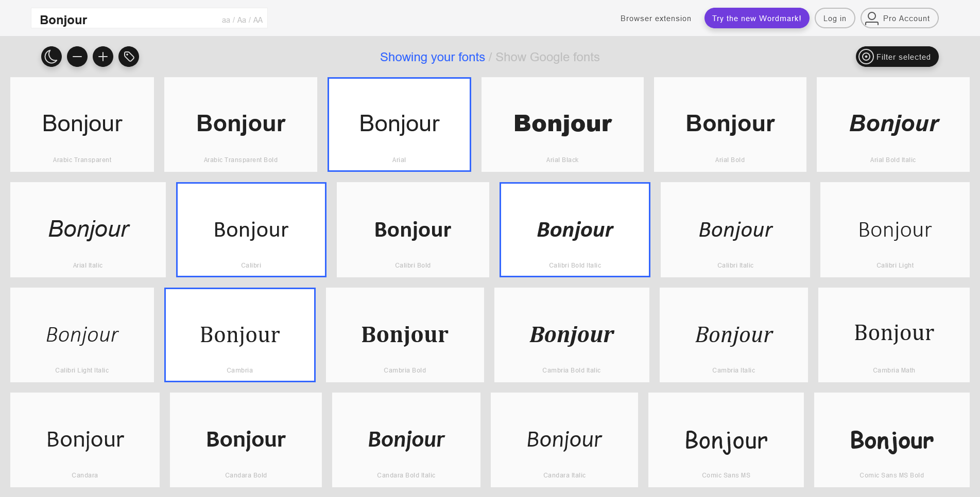The height and width of the screenshot is (497, 980).
Task: Click the Pro Account user icon
Action: tap(872, 19)
